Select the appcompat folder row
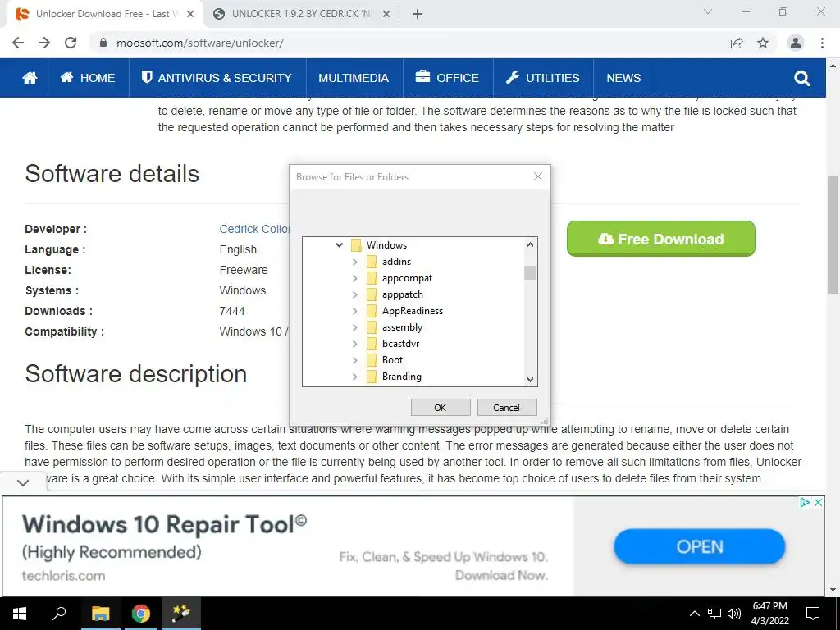The image size is (840, 630). click(407, 279)
